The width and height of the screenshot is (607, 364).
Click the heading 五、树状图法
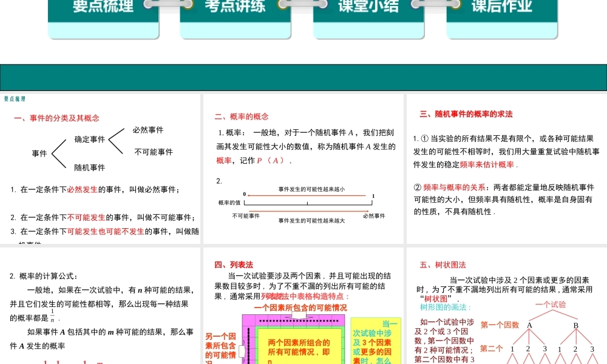443,265
